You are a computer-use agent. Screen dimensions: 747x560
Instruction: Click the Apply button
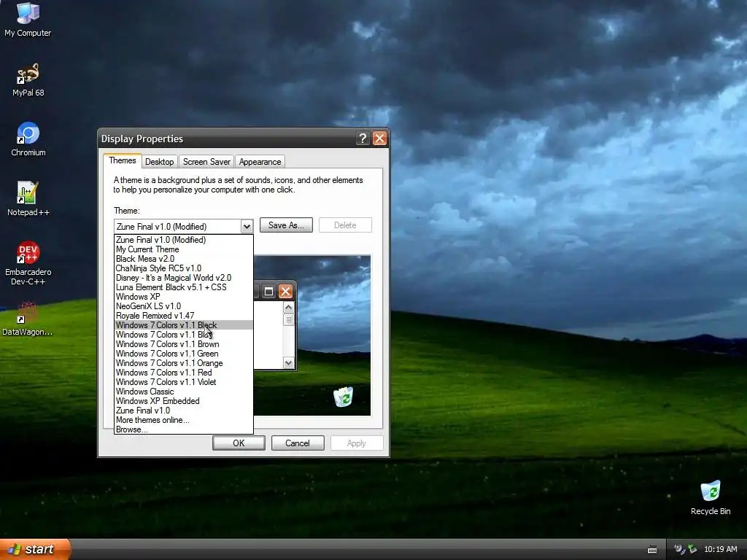[x=356, y=443]
